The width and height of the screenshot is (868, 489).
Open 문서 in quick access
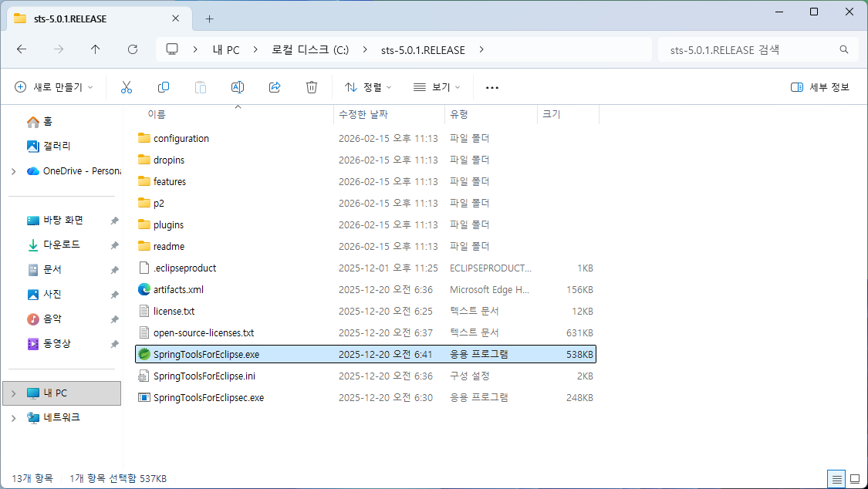tap(44, 269)
